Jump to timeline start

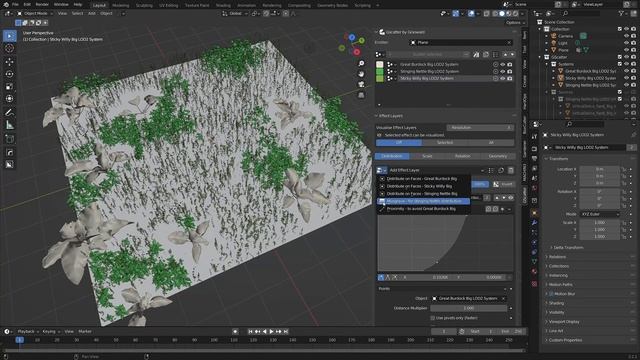[x=250, y=331]
